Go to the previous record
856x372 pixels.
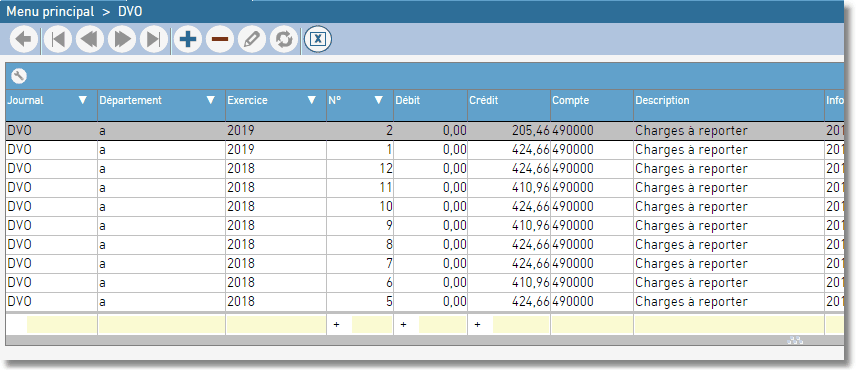[90, 39]
